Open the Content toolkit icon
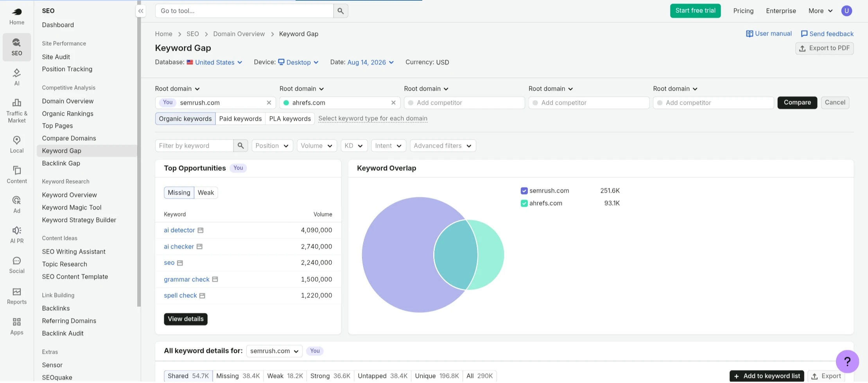The height and width of the screenshot is (383, 868). coord(17,174)
